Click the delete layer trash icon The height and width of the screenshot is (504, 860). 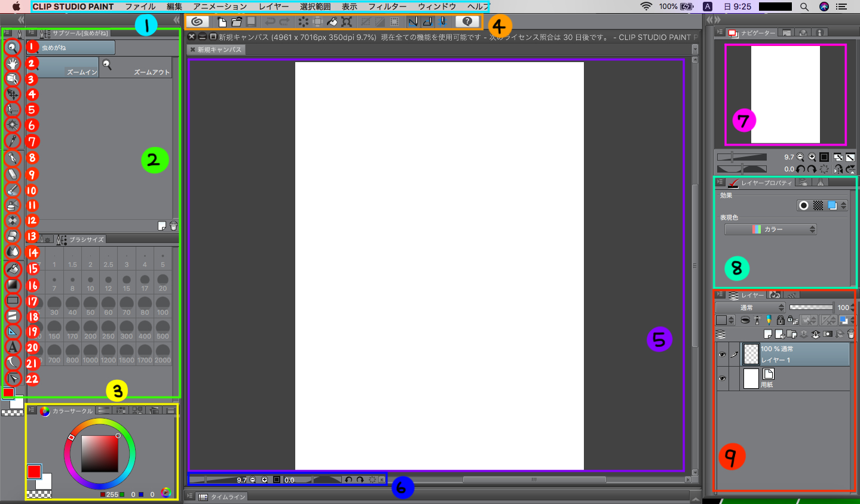851,334
